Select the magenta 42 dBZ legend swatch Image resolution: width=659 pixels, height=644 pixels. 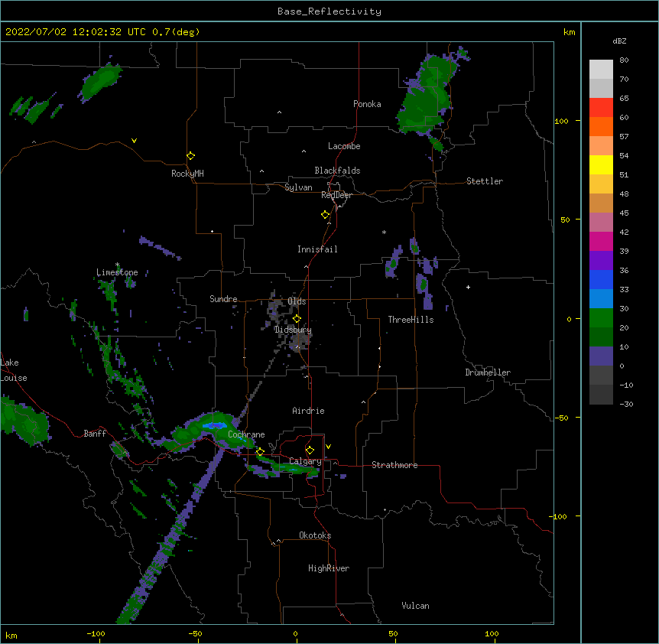coord(601,241)
